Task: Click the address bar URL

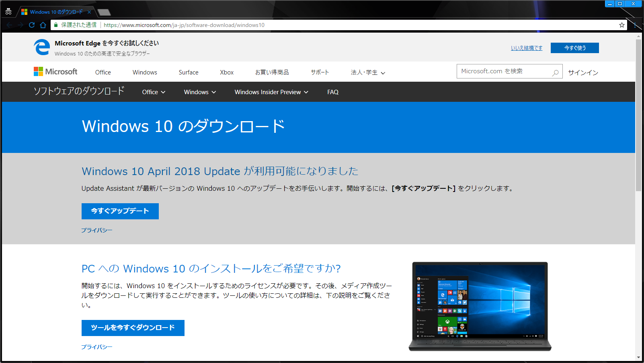Action: pyautogui.click(x=184, y=25)
